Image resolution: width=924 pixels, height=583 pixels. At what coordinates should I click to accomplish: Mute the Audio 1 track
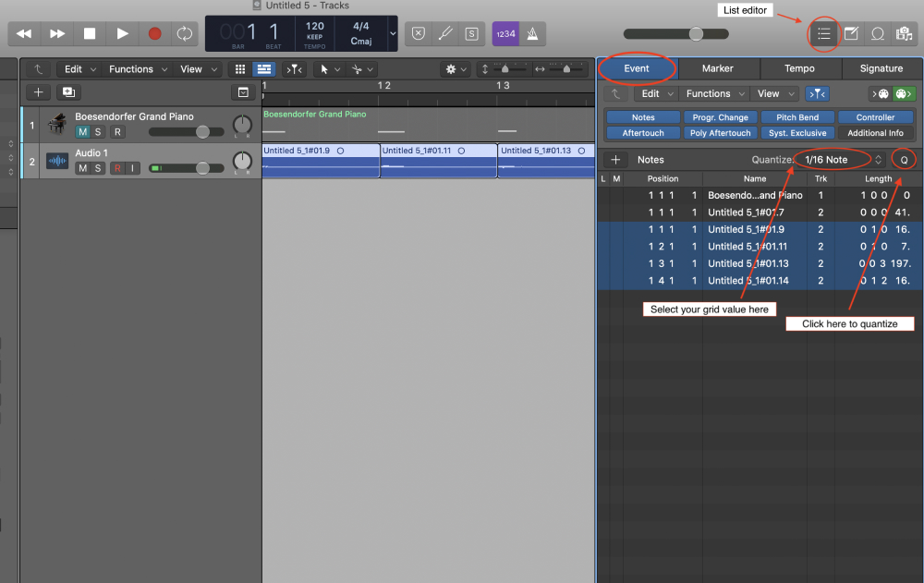point(82,168)
